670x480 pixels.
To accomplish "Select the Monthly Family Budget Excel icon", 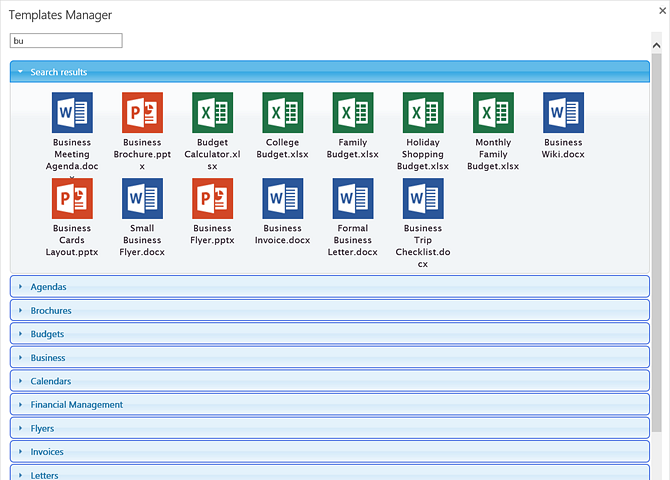I will click(493, 112).
